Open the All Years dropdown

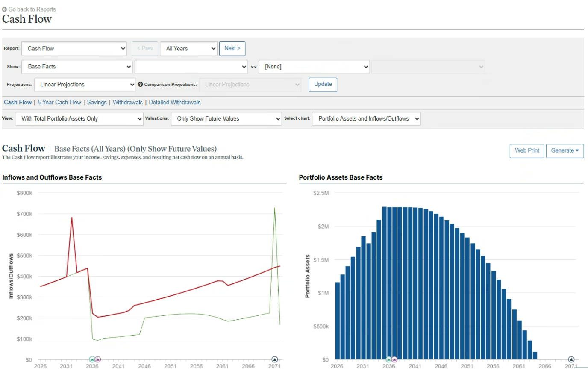[189, 49]
